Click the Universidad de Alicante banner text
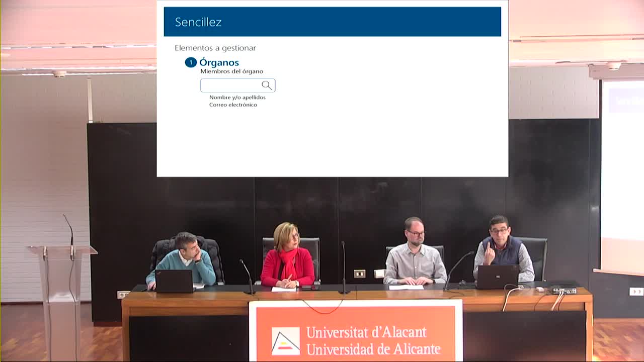Image resolution: width=644 pixels, height=362 pixels. [373, 348]
